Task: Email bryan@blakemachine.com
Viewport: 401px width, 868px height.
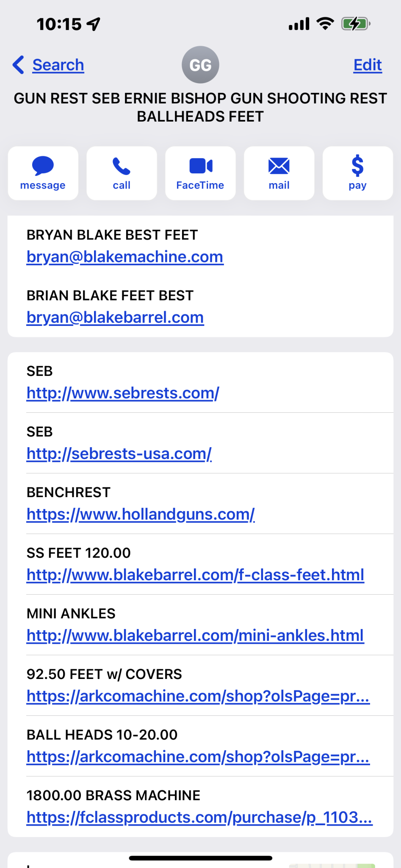Action: 125,257
